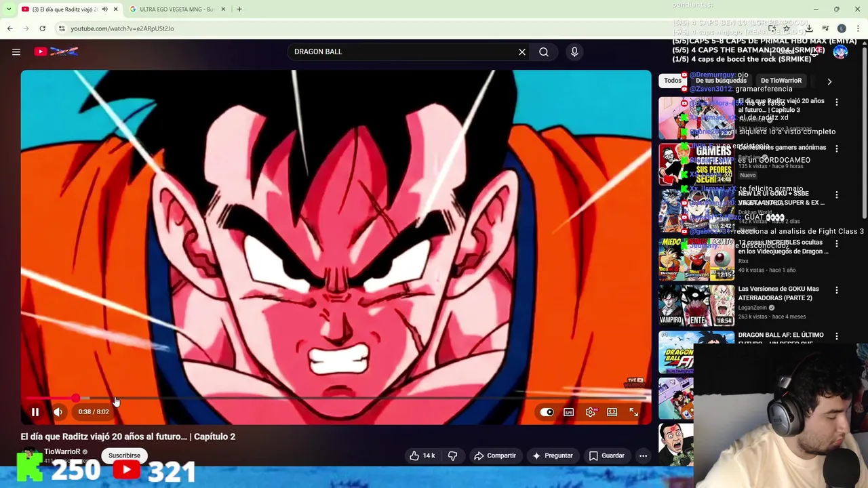Select the De tus búsquedas chip
The height and width of the screenshot is (488, 868).
[721, 81]
